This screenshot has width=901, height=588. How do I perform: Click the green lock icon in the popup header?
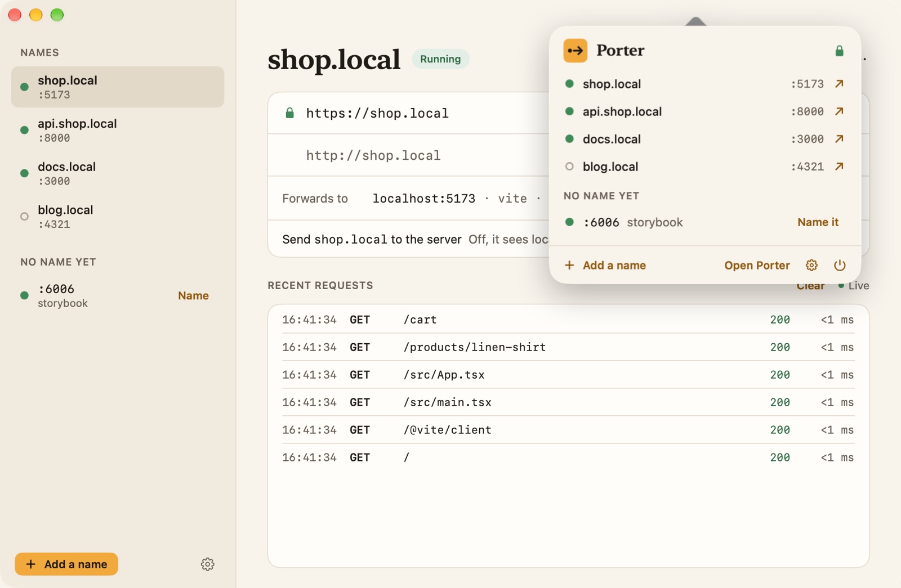(839, 51)
